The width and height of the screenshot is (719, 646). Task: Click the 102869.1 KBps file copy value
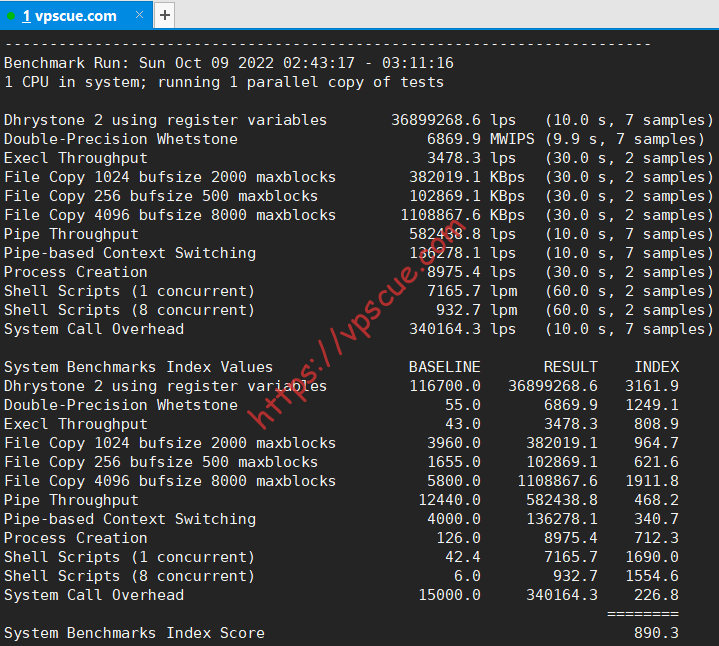pyautogui.click(x=467, y=196)
